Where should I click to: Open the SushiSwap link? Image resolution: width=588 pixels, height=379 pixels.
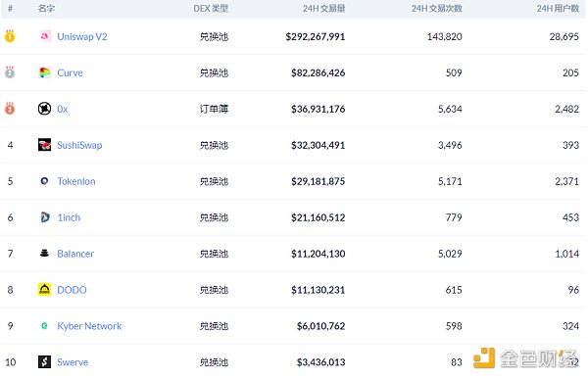79,145
